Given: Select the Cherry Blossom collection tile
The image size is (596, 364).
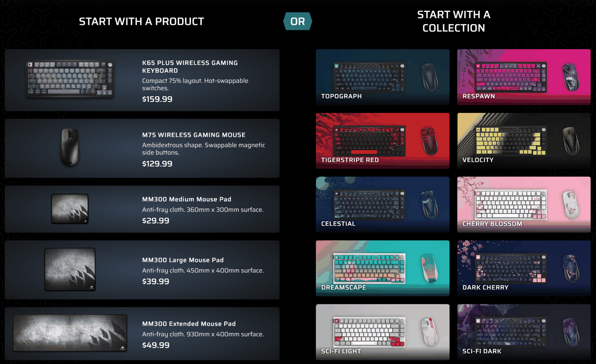Looking at the screenshot, I should pos(524,204).
